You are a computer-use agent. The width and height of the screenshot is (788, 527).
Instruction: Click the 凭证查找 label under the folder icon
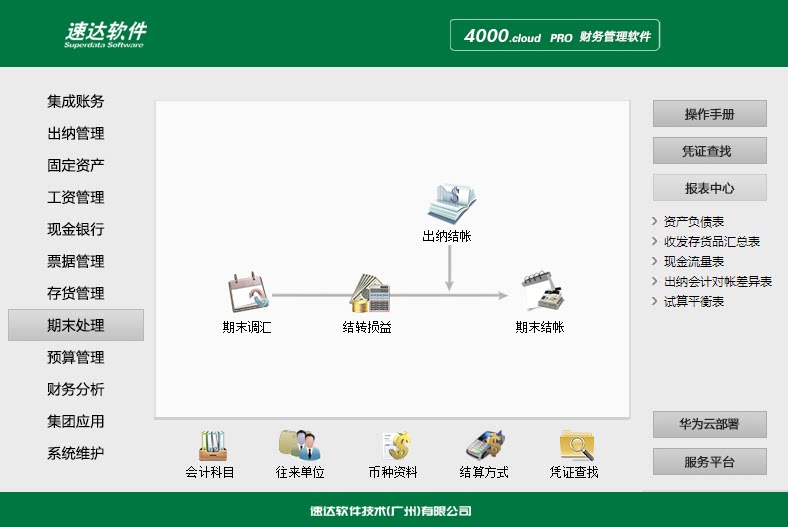pyautogui.click(x=574, y=472)
